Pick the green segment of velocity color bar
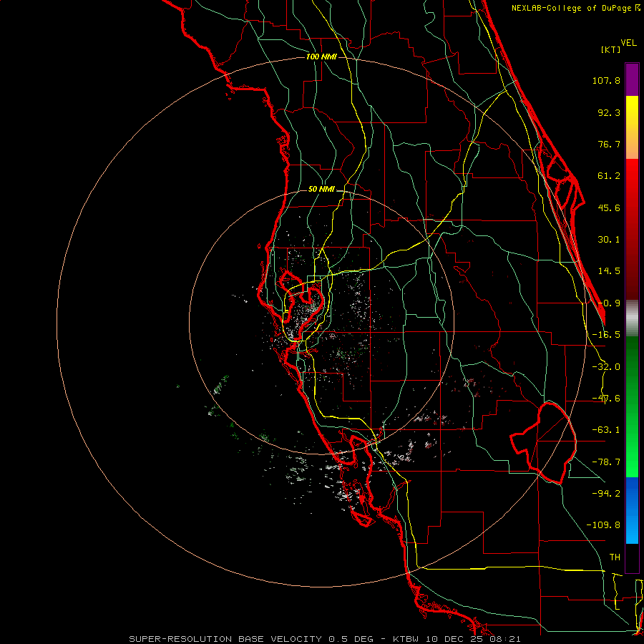Viewport: 644px width, 644px height. click(632, 406)
